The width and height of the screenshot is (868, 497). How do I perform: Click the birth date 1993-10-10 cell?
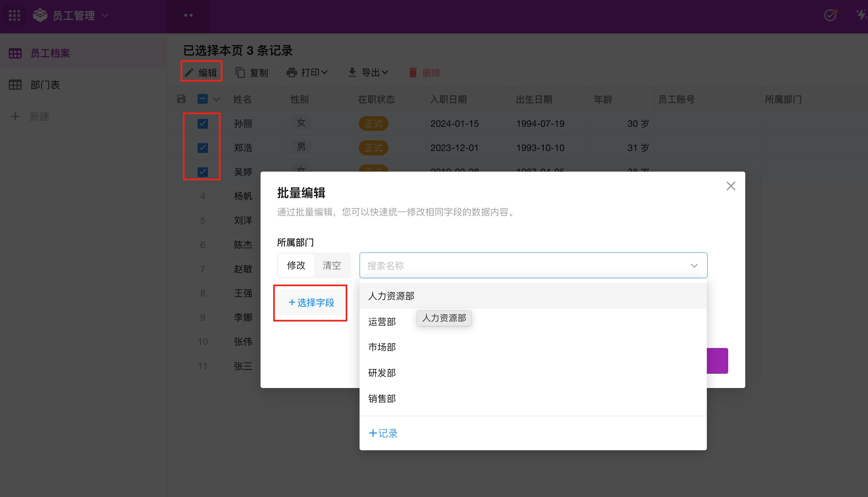coord(540,148)
